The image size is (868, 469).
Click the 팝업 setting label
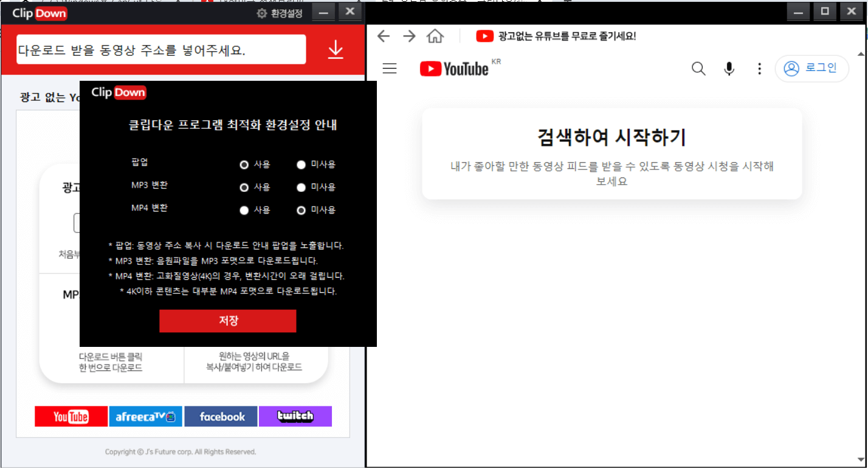tap(140, 163)
